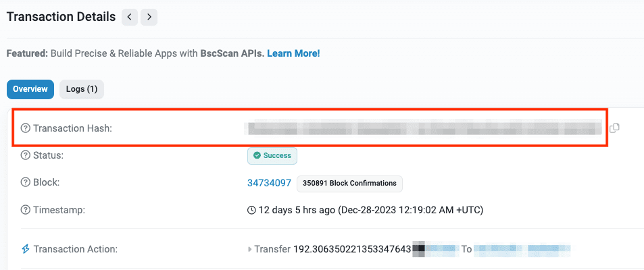
Task: Open the Logs (1) tab
Action: click(82, 89)
